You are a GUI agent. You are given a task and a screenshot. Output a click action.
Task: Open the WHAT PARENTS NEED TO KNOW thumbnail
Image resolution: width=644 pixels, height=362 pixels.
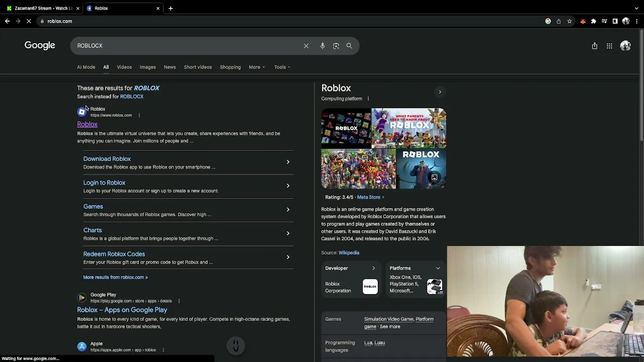409,128
